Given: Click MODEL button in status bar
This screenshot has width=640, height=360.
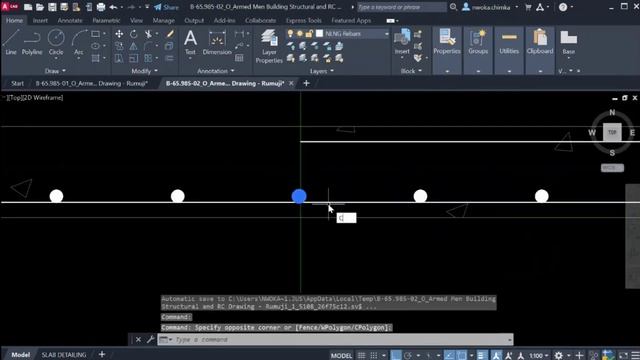Looking at the screenshot, I should pyautogui.click(x=341, y=356).
